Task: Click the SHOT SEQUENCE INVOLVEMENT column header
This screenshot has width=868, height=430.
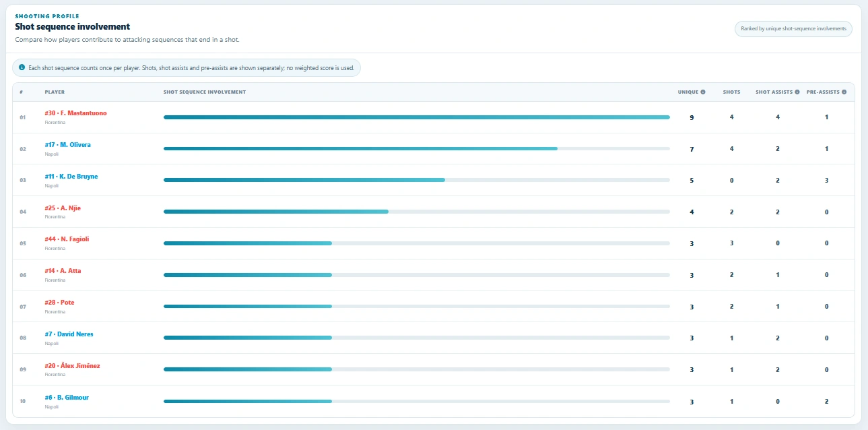Action: [x=205, y=92]
